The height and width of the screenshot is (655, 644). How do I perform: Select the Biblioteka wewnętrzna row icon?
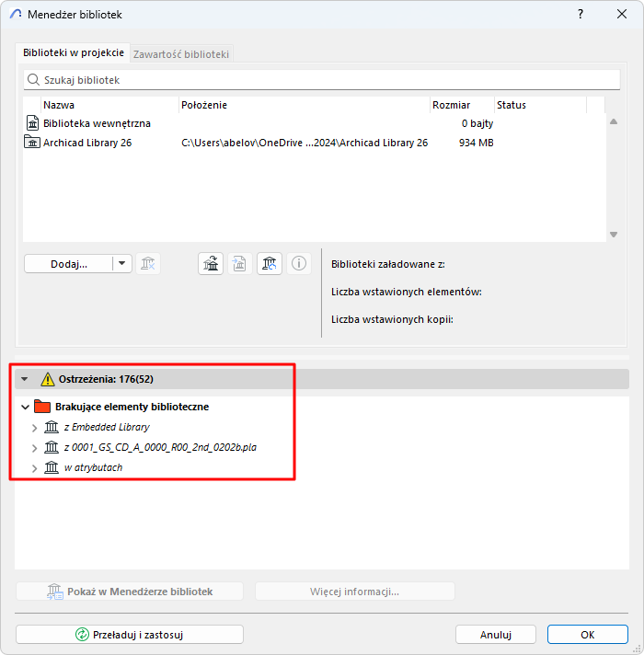coord(32,123)
